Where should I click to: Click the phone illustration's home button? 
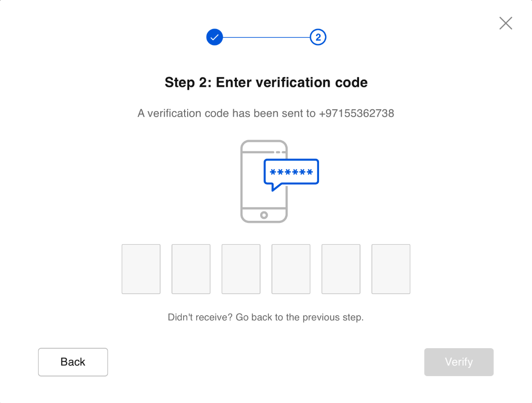click(x=264, y=215)
